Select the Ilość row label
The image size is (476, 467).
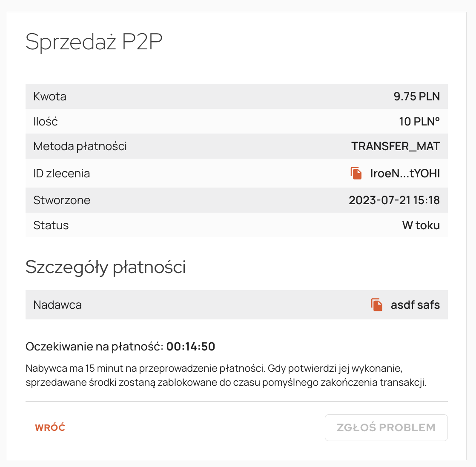coord(46,122)
